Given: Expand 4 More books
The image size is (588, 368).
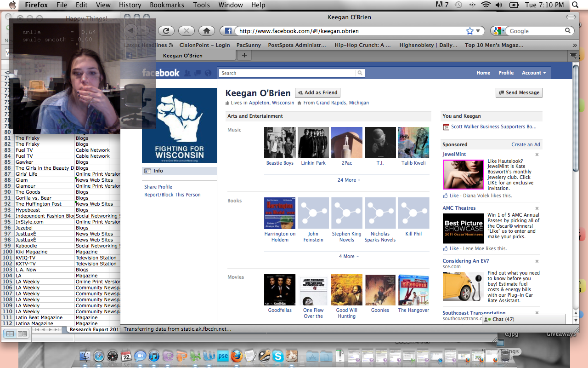Looking at the screenshot, I should (x=349, y=256).
